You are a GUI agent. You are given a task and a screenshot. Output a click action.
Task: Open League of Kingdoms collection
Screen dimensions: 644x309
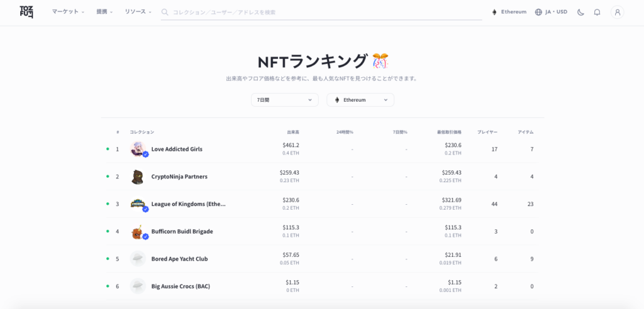[189, 204]
